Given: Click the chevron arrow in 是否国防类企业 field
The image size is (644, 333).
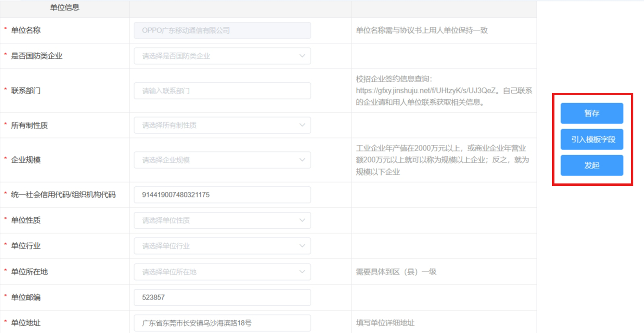Looking at the screenshot, I should 303,56.
